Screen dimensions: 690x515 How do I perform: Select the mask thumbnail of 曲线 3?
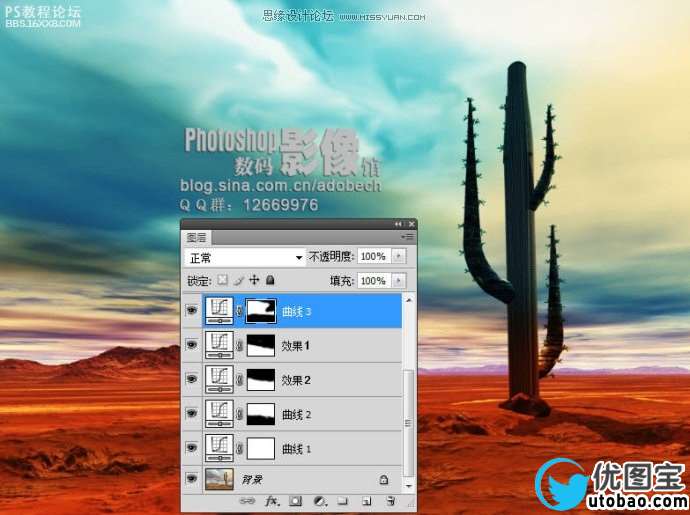tap(261, 311)
